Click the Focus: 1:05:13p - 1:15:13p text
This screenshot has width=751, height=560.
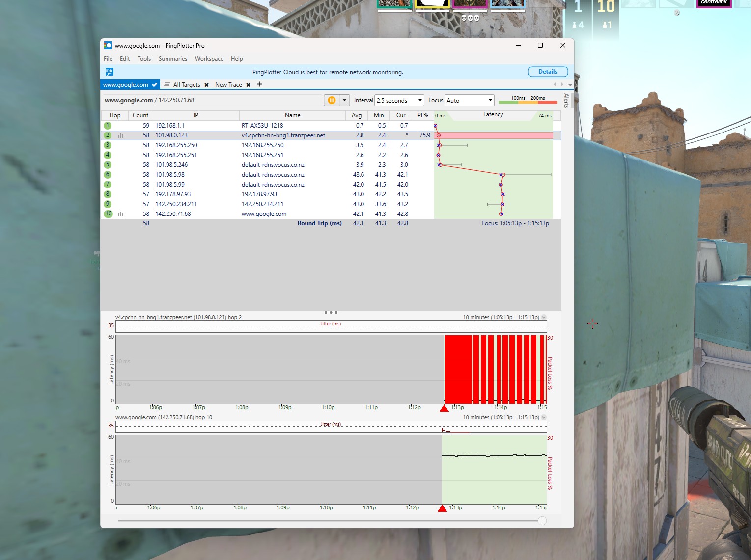pyautogui.click(x=515, y=223)
